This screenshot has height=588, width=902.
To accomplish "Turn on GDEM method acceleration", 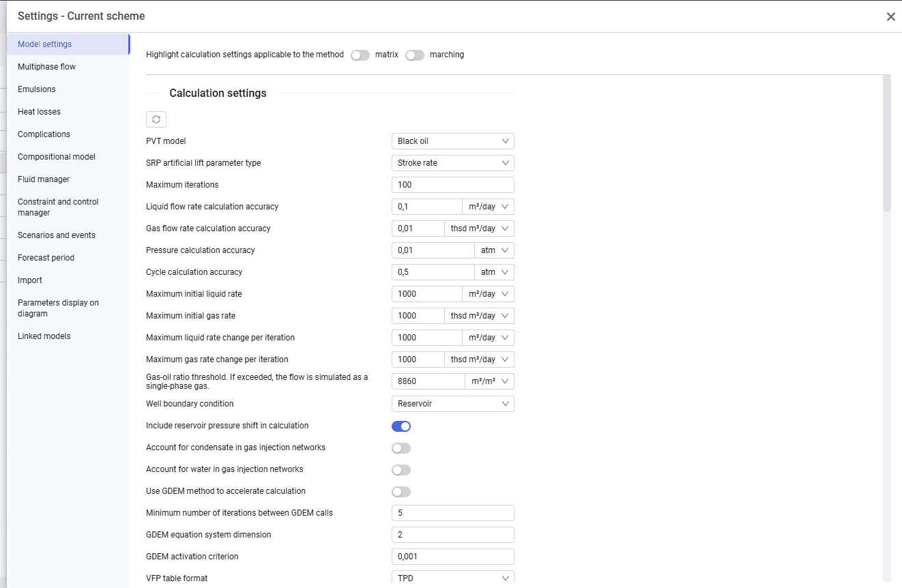I will coord(401,492).
